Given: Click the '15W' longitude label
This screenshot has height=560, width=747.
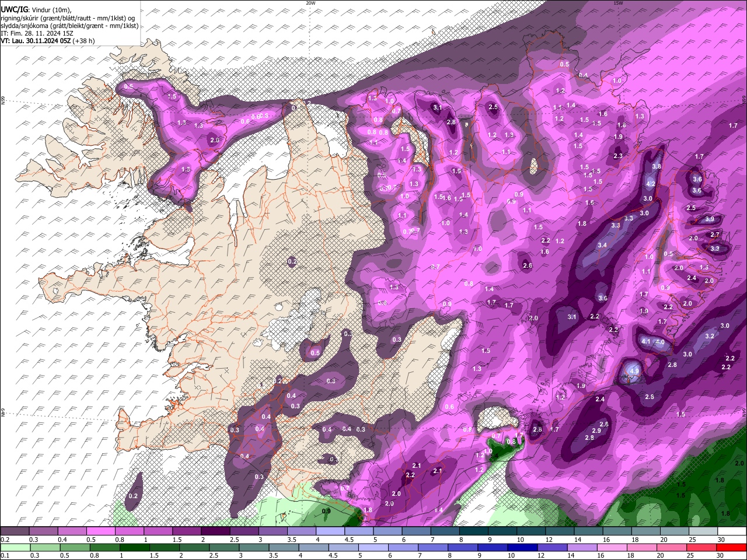Looking at the screenshot, I should [x=618, y=3].
